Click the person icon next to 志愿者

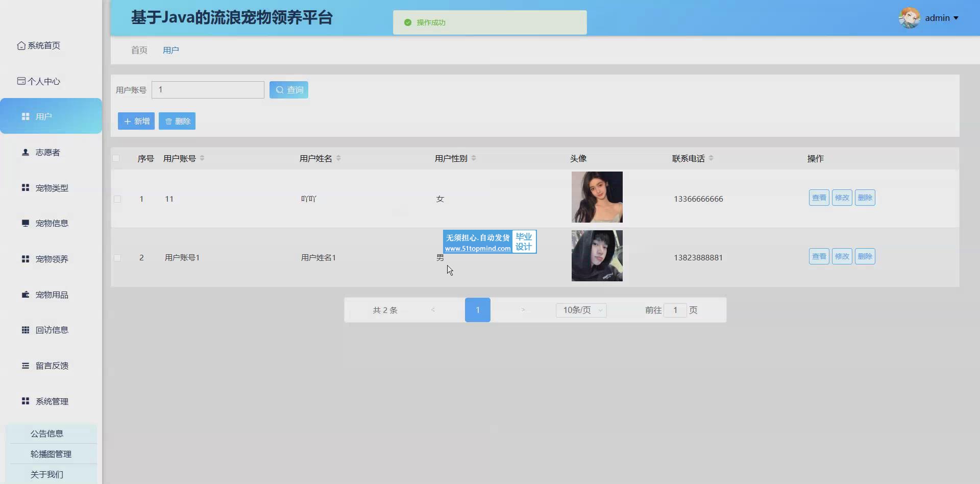[25, 152]
